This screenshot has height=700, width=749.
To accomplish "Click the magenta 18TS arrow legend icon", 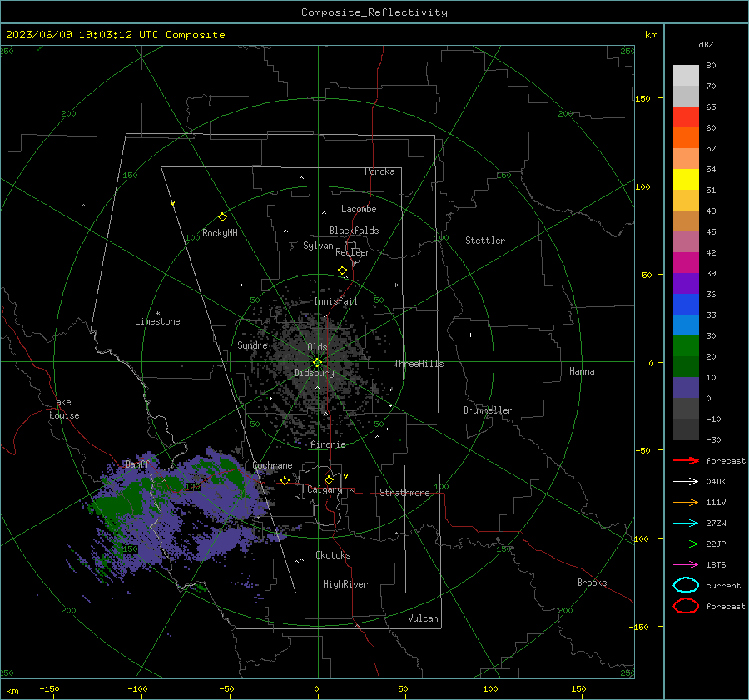I will (686, 564).
